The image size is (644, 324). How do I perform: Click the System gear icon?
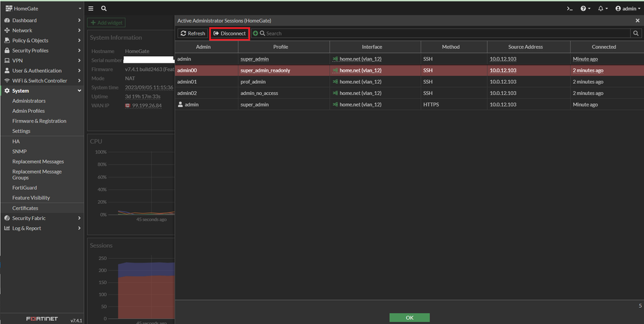click(7, 91)
